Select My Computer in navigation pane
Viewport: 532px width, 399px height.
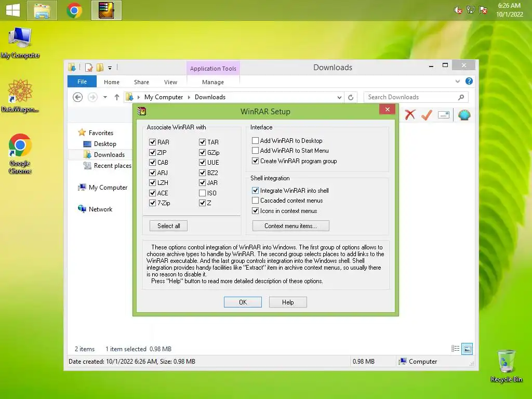tap(103, 188)
